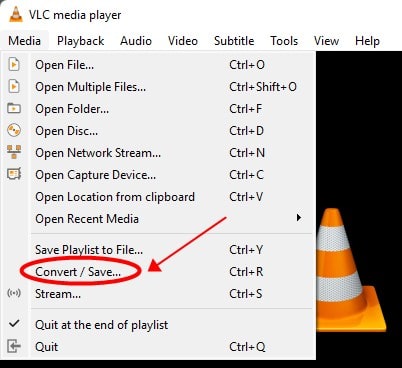Click the Open Network Stream icon
This screenshot has width=402, height=368.
click(x=14, y=152)
